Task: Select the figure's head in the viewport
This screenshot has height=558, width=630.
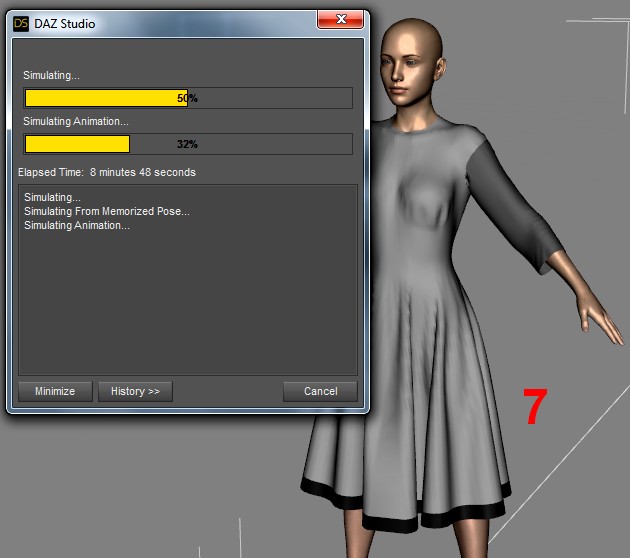Action: coord(412,62)
